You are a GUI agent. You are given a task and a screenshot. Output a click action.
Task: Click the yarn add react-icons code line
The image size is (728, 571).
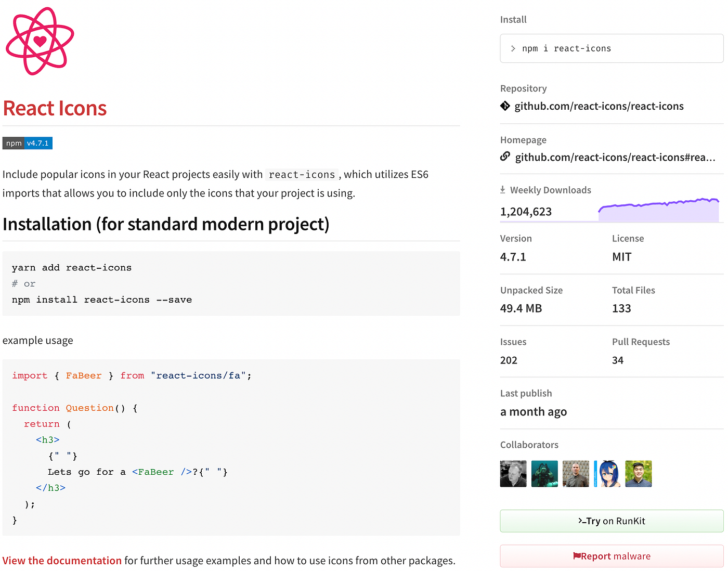pos(72,268)
